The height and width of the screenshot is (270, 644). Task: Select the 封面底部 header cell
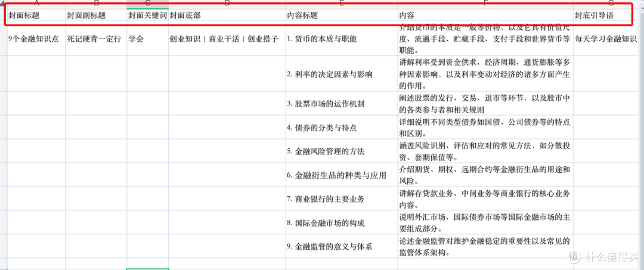227,15
